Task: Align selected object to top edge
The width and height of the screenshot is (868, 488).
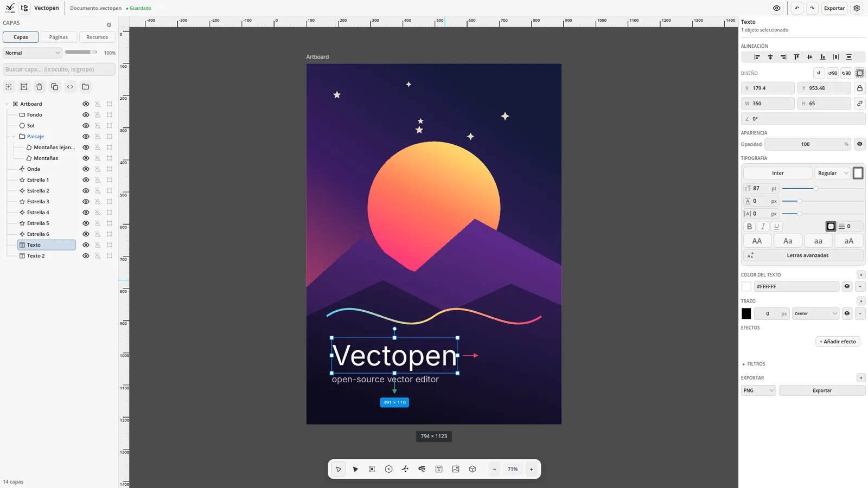Action: pyautogui.click(x=796, y=57)
